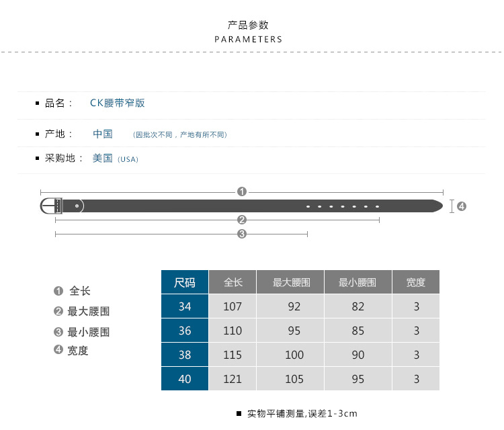Select the legend's number 1 icon beside 全长
Screen dimensions: 504x430
58,291
